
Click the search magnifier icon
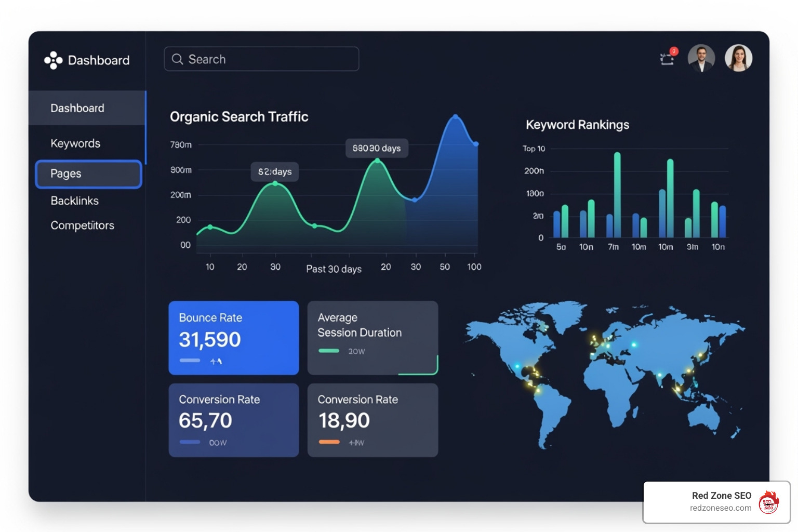(177, 59)
